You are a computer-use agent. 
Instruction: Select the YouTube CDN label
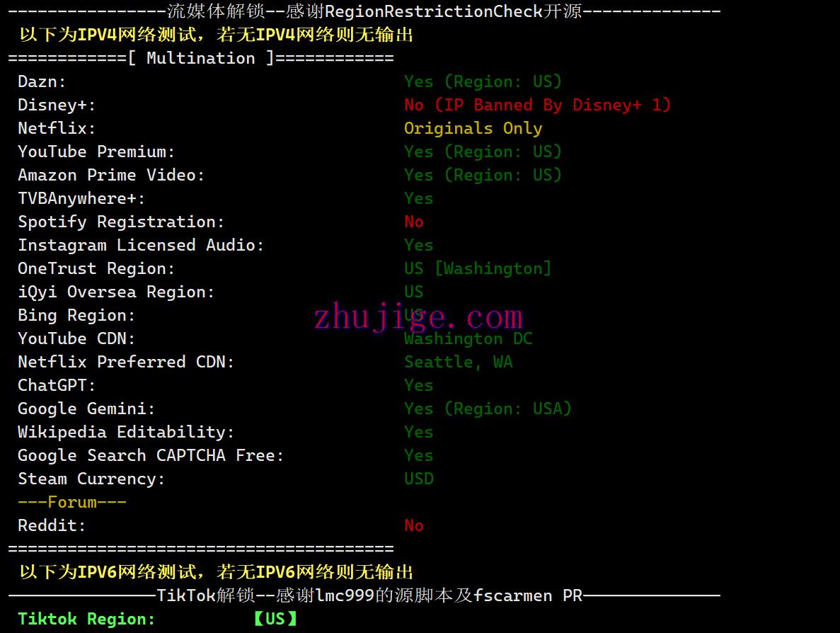point(76,338)
